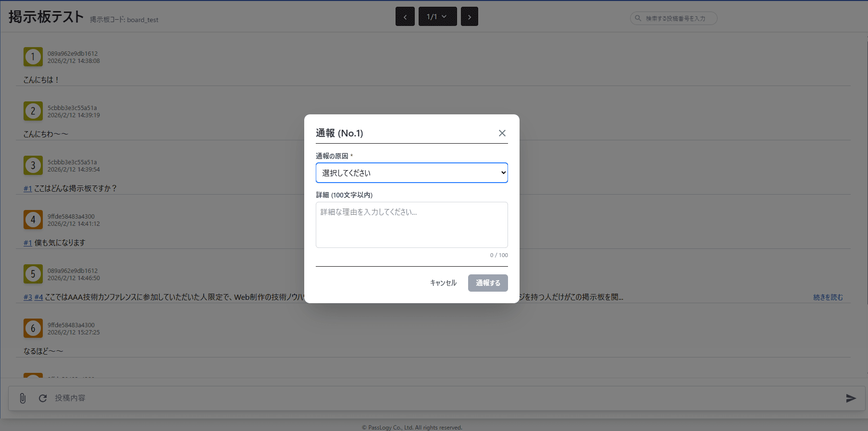Image resolution: width=868 pixels, height=431 pixels.
Task: Click the send post arrow icon
Action: click(851, 398)
